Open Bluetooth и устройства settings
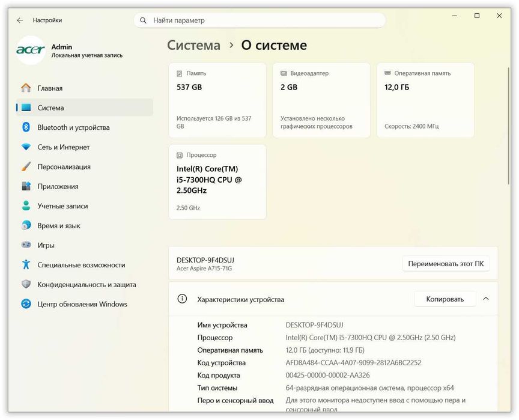The height and width of the screenshot is (420, 519). 85,127
